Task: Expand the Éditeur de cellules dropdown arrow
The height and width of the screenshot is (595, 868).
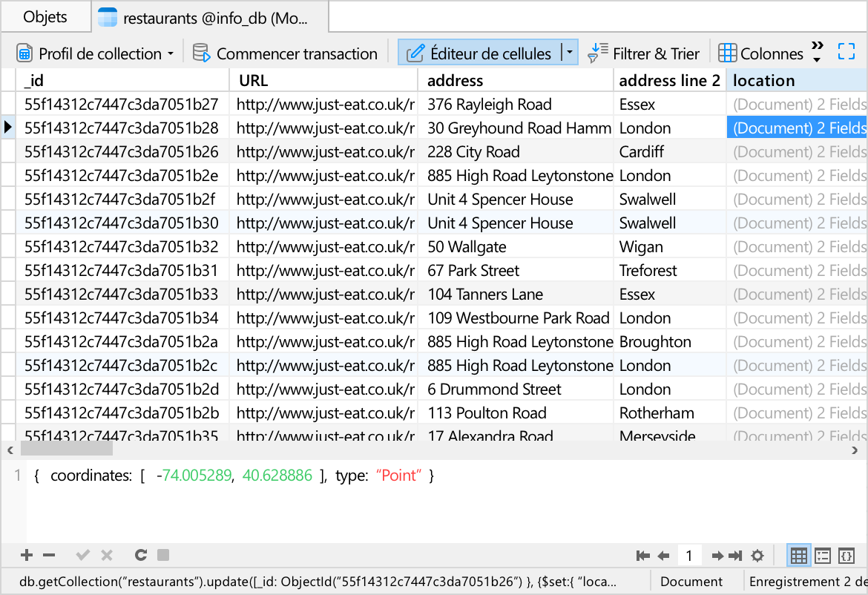Action: point(569,53)
